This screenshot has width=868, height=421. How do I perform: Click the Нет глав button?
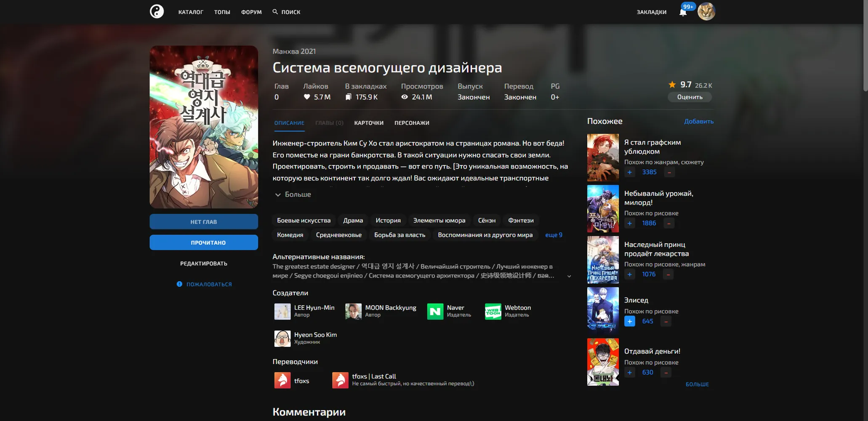click(204, 222)
